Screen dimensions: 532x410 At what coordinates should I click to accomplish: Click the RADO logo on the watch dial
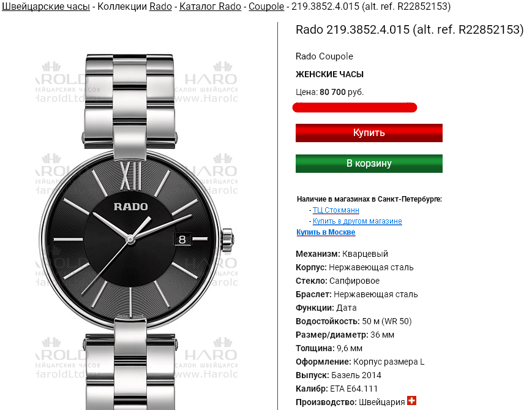130,207
